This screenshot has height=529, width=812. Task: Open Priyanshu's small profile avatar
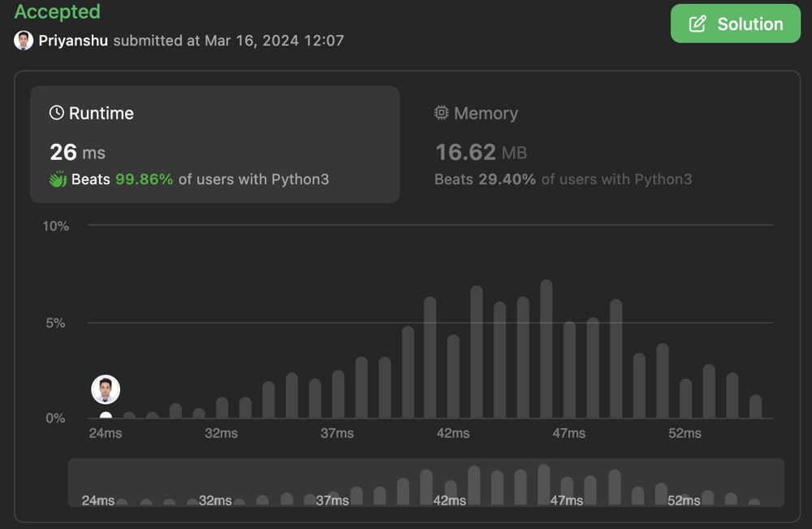24,41
